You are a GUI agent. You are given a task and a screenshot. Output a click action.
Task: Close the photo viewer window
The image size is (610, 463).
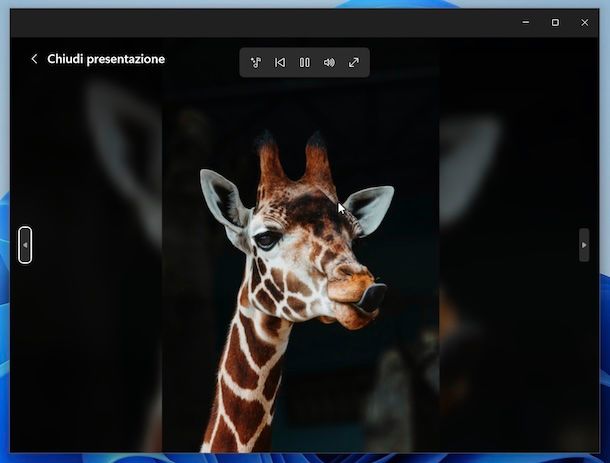click(585, 22)
